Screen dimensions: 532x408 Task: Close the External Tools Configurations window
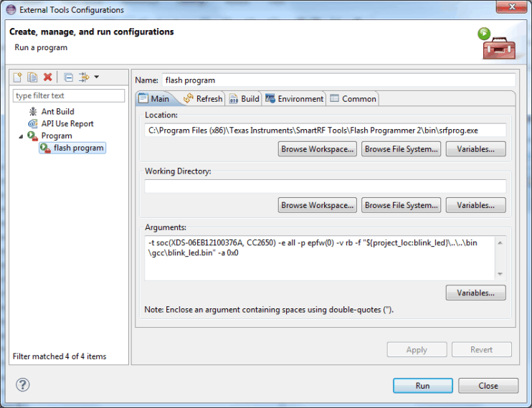(512, 6)
